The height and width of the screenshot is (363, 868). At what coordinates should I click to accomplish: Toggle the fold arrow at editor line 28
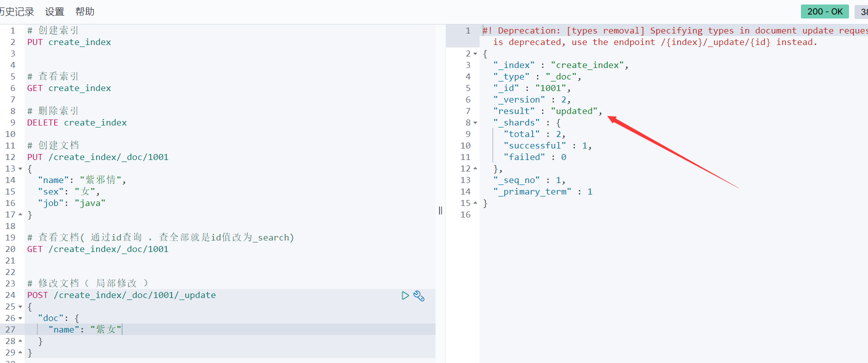(x=21, y=341)
